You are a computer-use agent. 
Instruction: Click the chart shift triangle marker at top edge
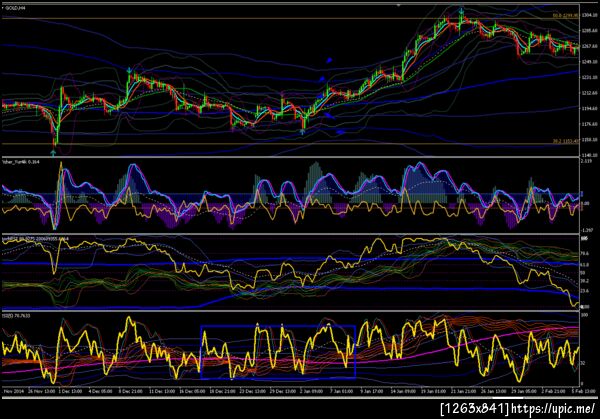[x=399, y=5]
